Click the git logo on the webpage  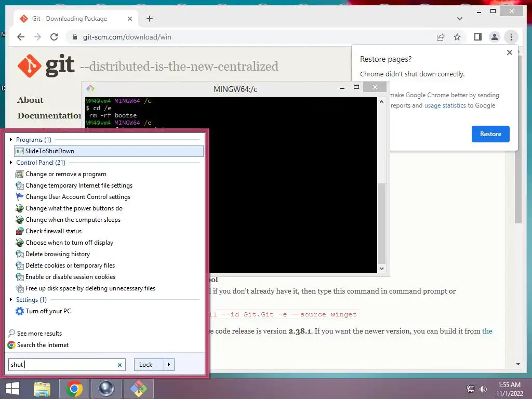pos(46,65)
